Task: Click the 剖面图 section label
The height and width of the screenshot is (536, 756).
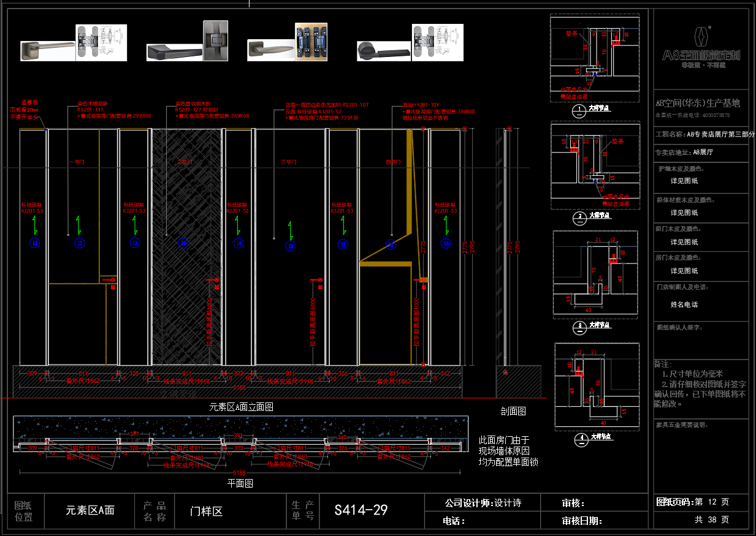Action: point(513,412)
